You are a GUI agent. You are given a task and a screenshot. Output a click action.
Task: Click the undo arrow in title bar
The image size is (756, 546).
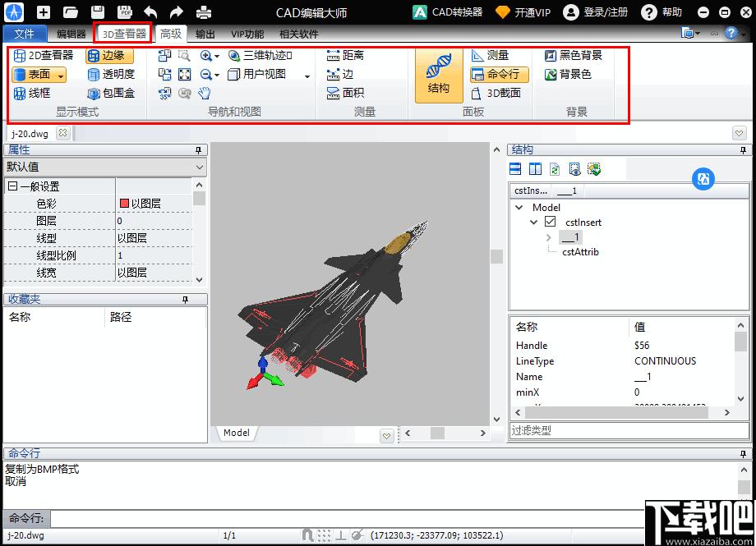[150, 12]
